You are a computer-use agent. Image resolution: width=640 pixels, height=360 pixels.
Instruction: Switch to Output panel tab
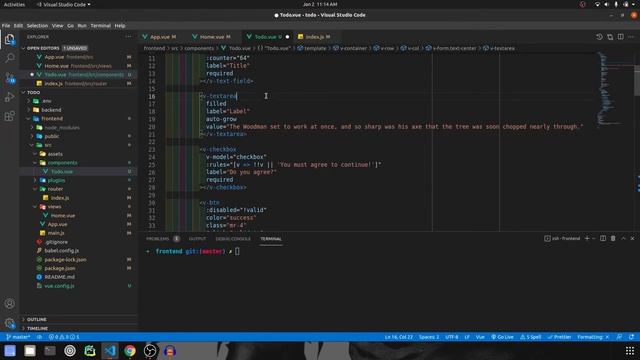(x=197, y=239)
